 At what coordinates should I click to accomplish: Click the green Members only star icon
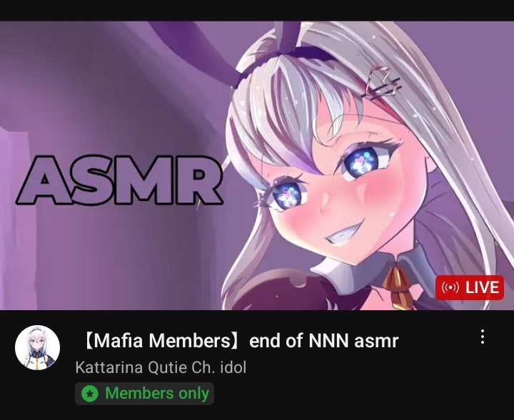pos(90,394)
